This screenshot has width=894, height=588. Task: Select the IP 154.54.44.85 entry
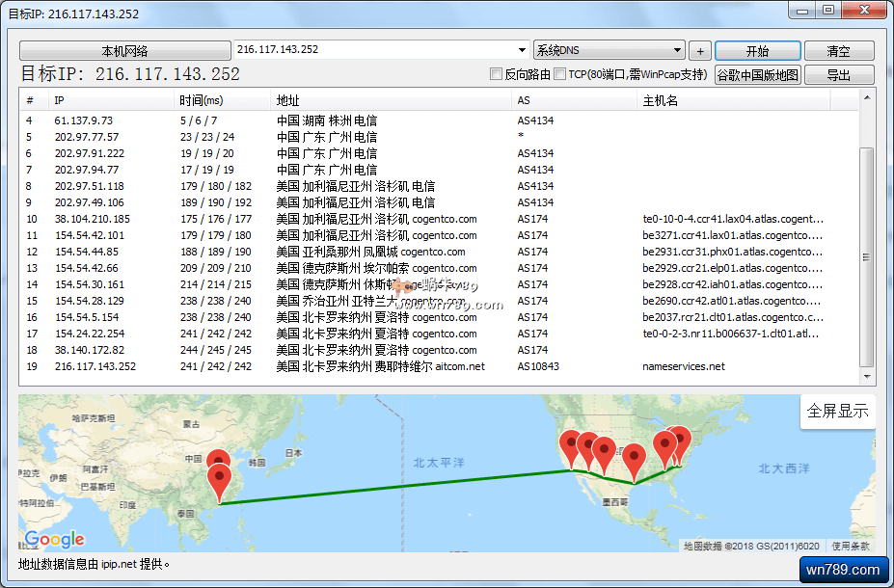pos(87,252)
